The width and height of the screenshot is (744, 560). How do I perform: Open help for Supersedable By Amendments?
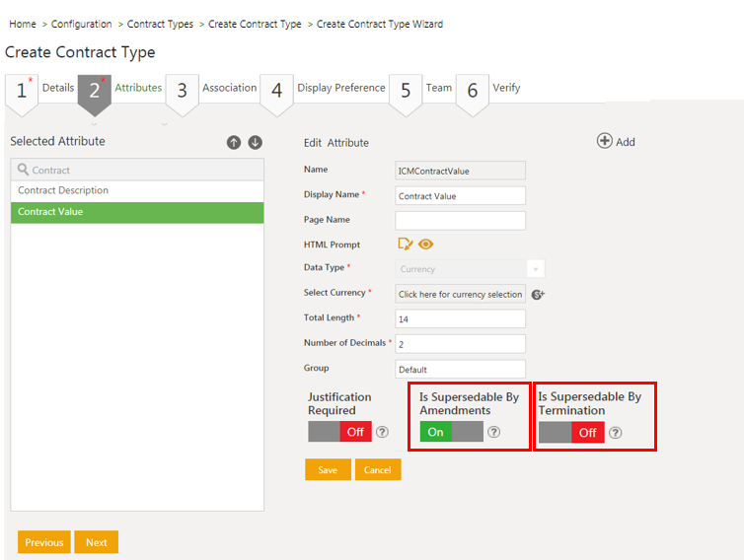pyautogui.click(x=494, y=432)
